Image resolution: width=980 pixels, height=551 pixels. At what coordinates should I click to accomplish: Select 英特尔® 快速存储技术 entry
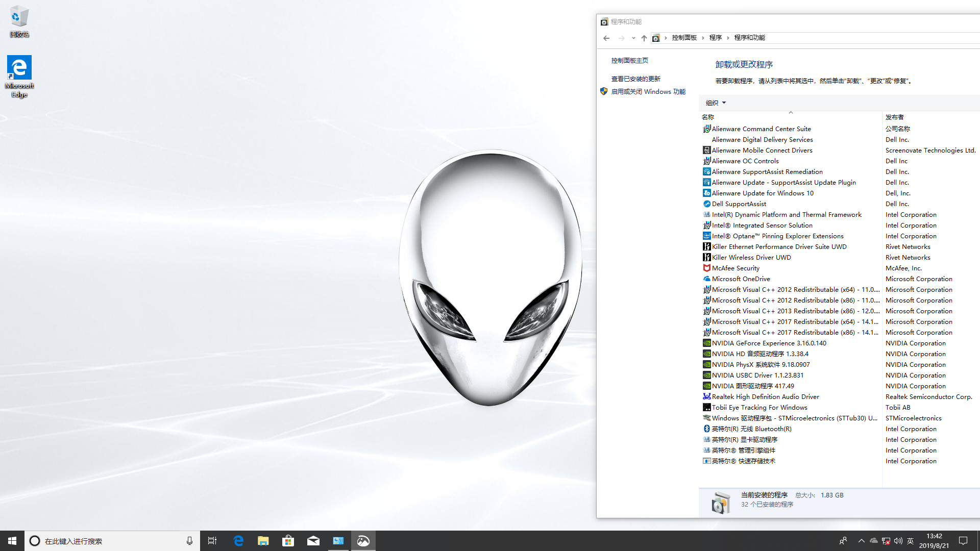(x=743, y=461)
